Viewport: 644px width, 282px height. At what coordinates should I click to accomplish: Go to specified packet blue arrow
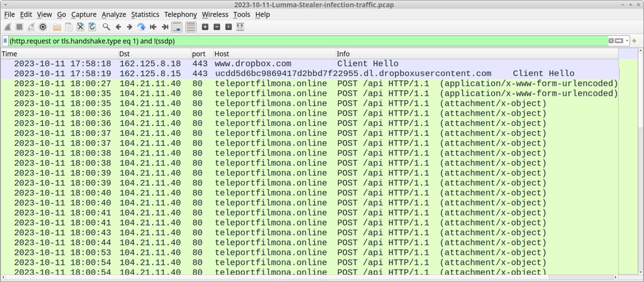(141, 27)
